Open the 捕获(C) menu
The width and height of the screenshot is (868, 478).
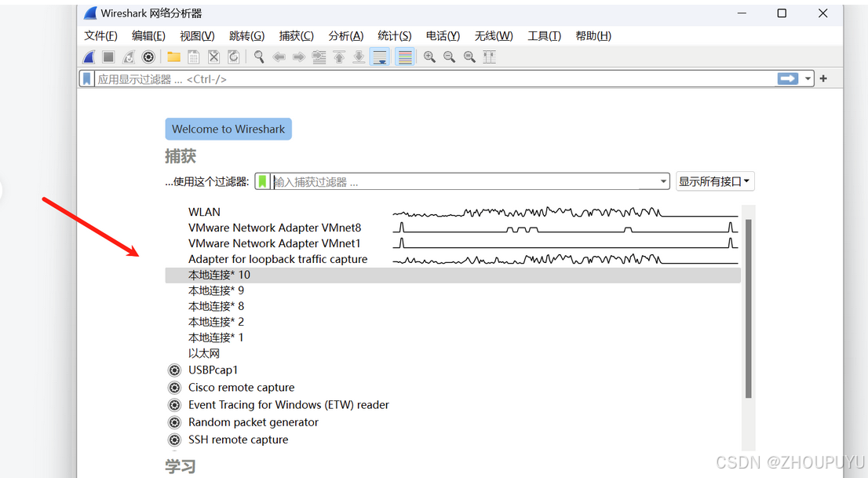pyautogui.click(x=296, y=36)
